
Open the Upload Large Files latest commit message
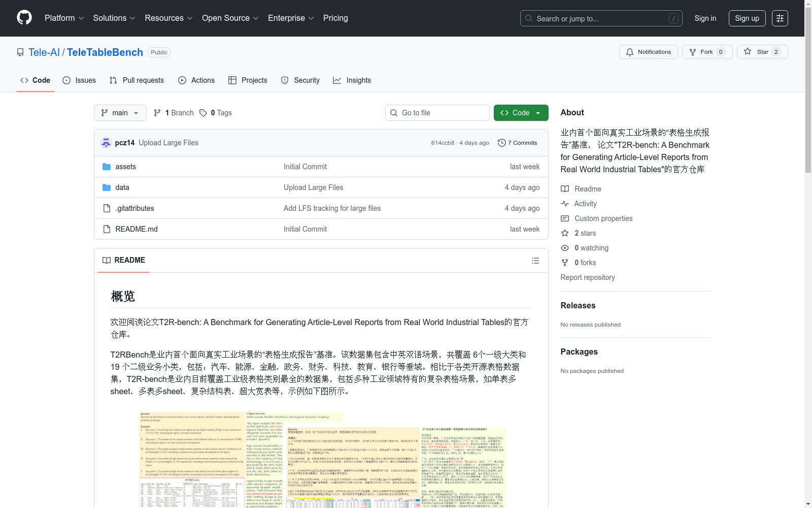168,143
